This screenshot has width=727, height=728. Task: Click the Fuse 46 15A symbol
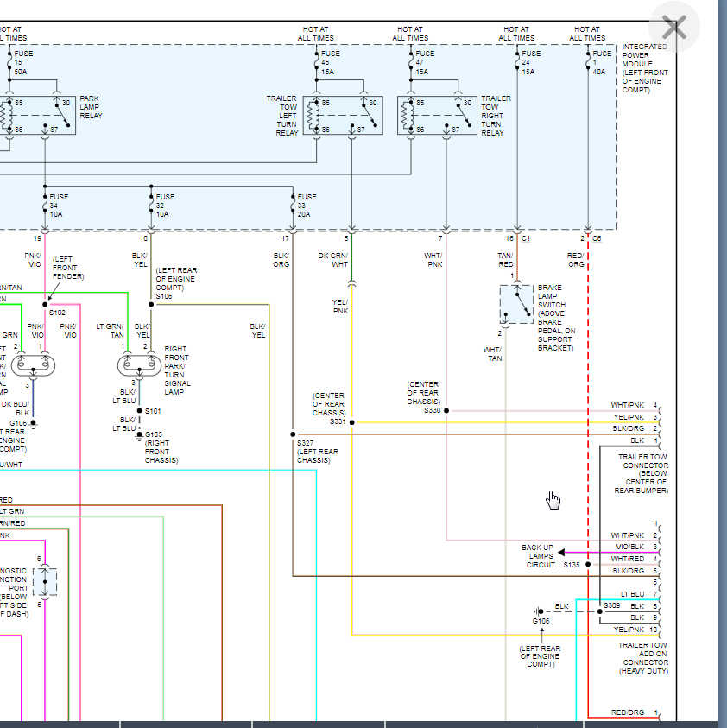tap(315, 60)
